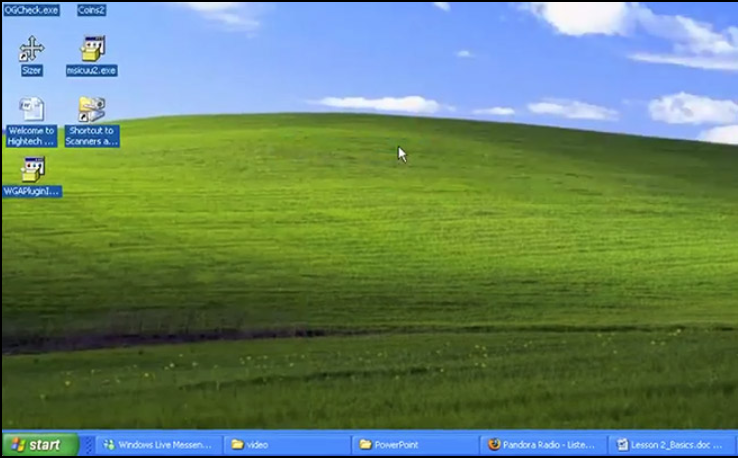Select the Coins2 desktop item label
Image resolution: width=738 pixels, height=458 pixels.
92,10
